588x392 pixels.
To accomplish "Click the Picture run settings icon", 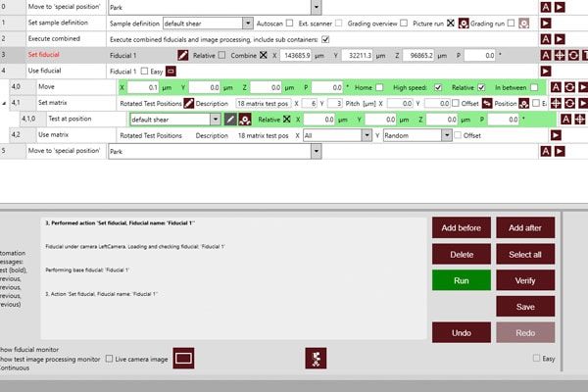I will tap(464, 23).
